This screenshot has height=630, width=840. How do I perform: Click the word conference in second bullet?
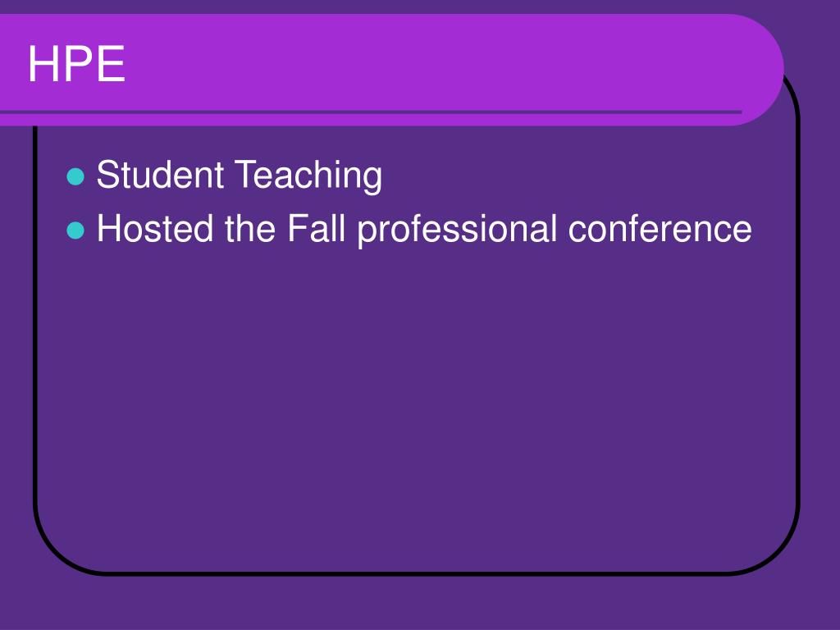660,229
